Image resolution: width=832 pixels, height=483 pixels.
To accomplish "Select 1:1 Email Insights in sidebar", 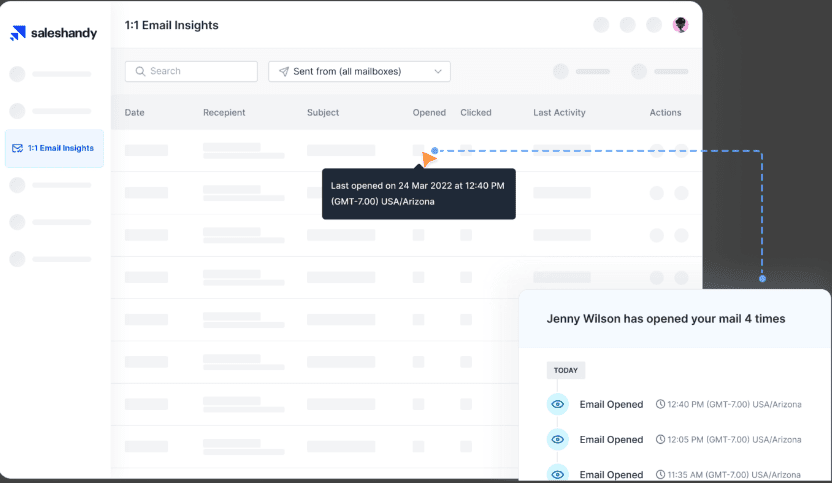I will [x=55, y=148].
